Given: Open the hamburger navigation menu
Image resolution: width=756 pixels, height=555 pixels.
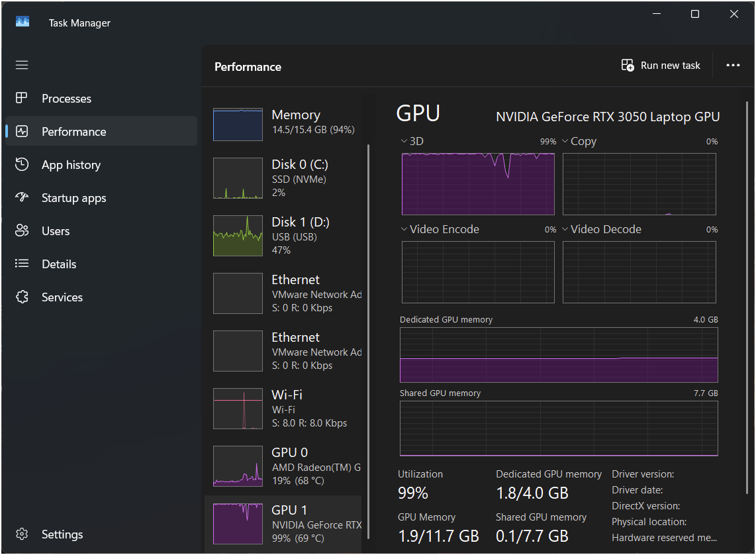Looking at the screenshot, I should tap(22, 65).
